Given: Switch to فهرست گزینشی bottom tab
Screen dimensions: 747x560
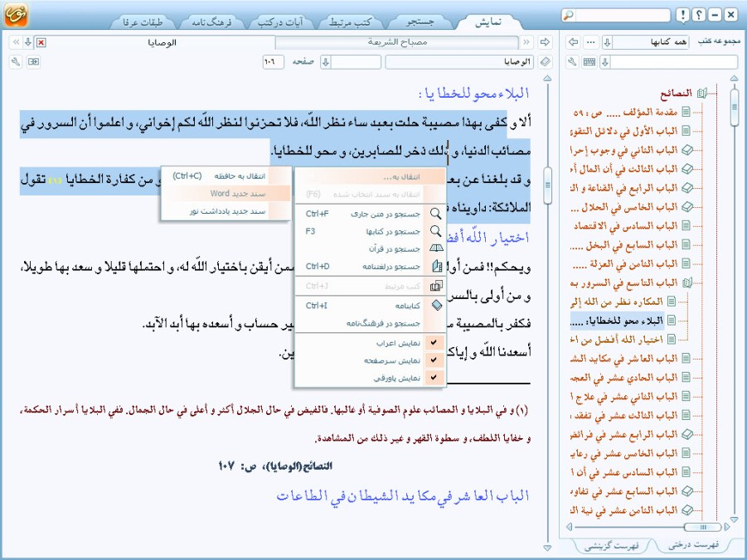Looking at the screenshot, I should click(611, 546).
